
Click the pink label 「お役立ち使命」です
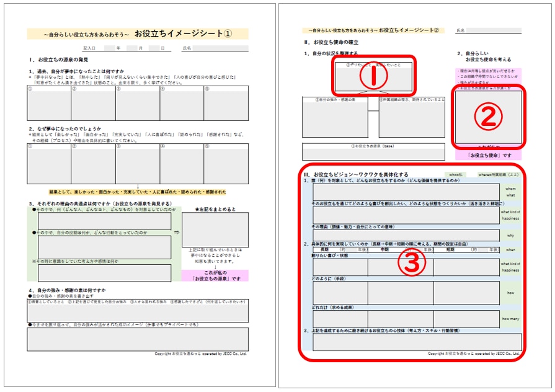coord(489,155)
